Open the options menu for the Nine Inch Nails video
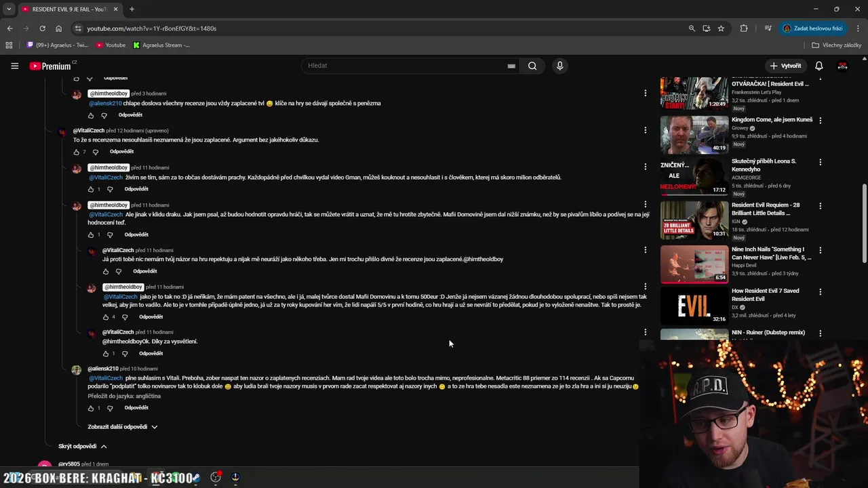 pos(820,249)
